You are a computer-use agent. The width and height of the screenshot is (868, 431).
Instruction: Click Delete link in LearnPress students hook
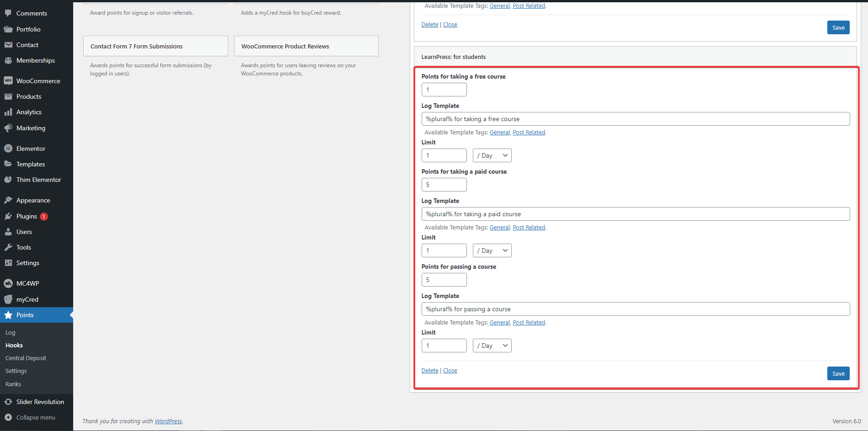(x=430, y=371)
